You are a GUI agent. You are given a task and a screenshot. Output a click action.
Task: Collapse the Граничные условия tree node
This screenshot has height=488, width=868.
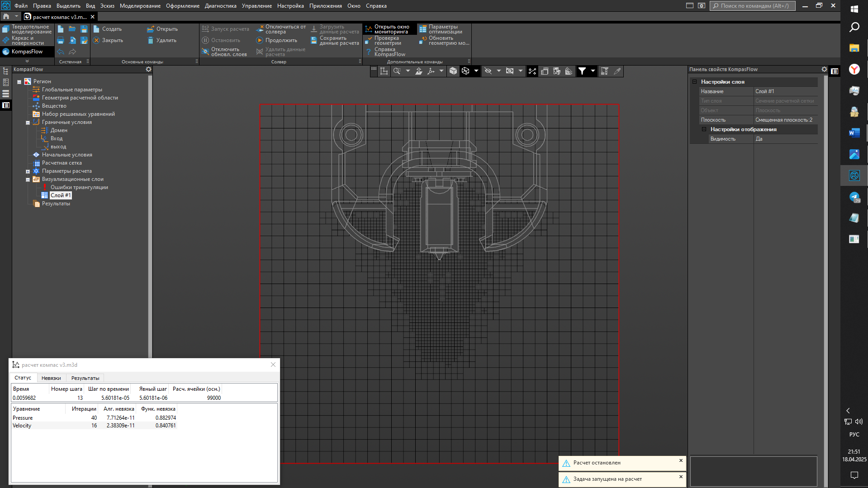point(28,123)
